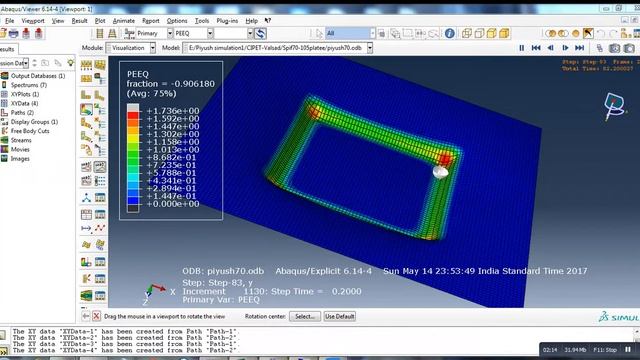
Task: Click the light bulb tips icon
Action: pyautogui.click(x=71, y=63)
